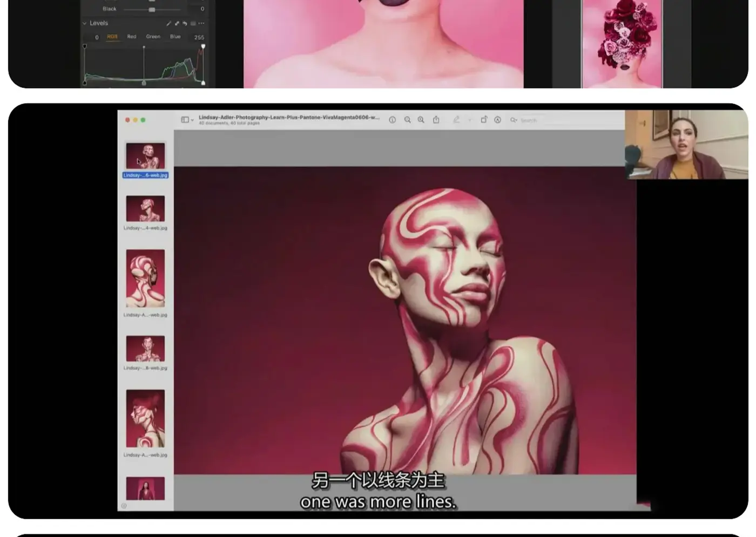Collapse the Levels panel
The height and width of the screenshot is (537, 756).
(84, 23)
